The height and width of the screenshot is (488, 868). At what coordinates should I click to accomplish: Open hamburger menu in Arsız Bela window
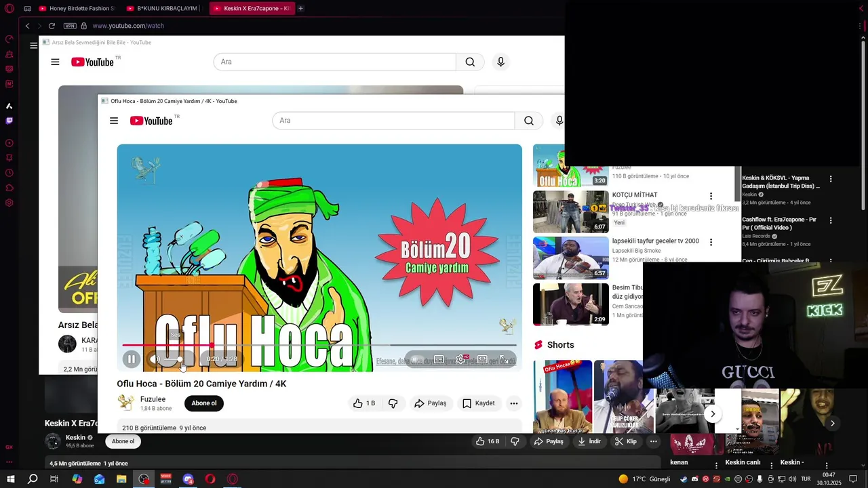pyautogui.click(x=55, y=62)
